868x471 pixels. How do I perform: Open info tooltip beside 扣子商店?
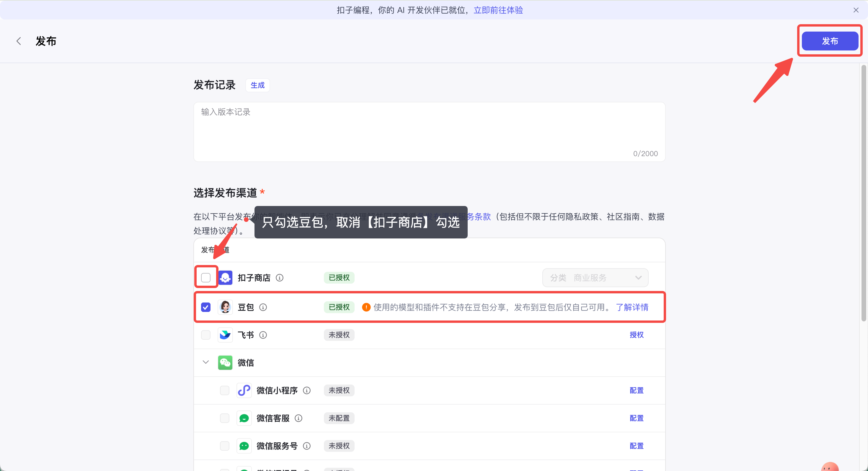click(280, 278)
